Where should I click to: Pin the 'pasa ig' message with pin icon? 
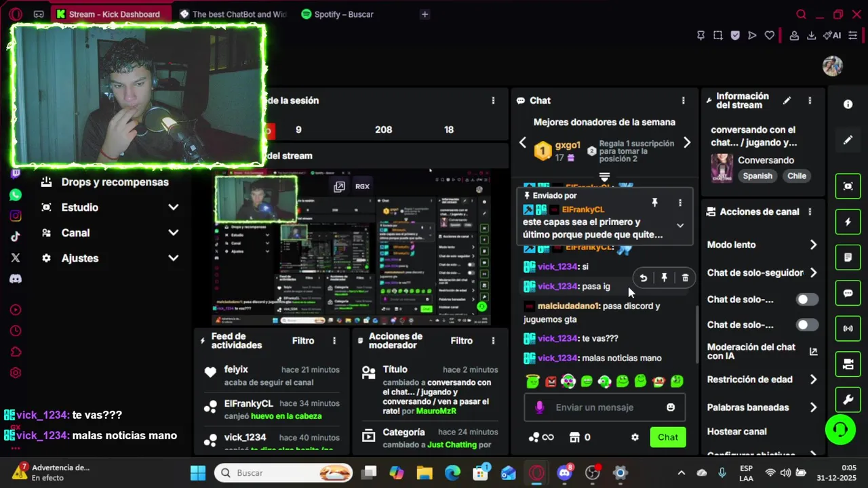pyautogui.click(x=664, y=278)
